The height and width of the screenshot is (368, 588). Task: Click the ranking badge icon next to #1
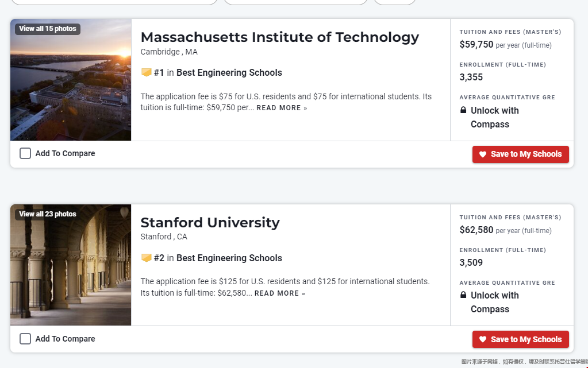tap(146, 72)
